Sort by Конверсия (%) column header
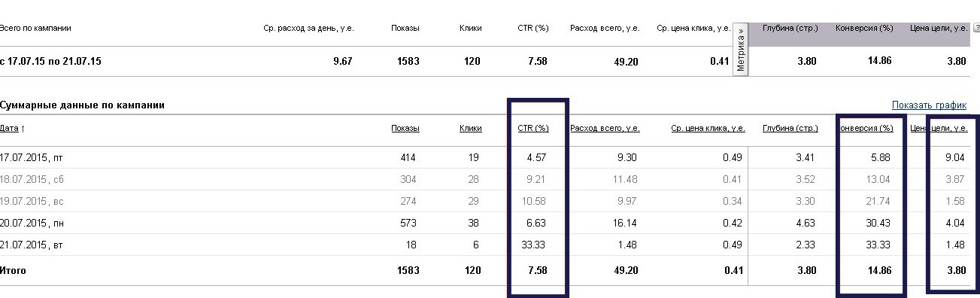Screen dimensions: 980x298 coord(866,129)
